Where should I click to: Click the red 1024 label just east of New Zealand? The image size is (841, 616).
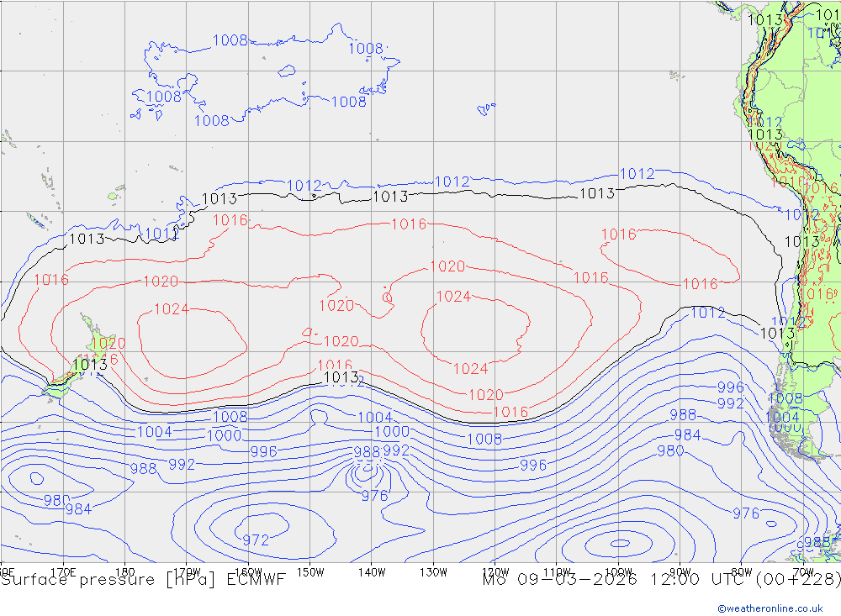pos(172,309)
